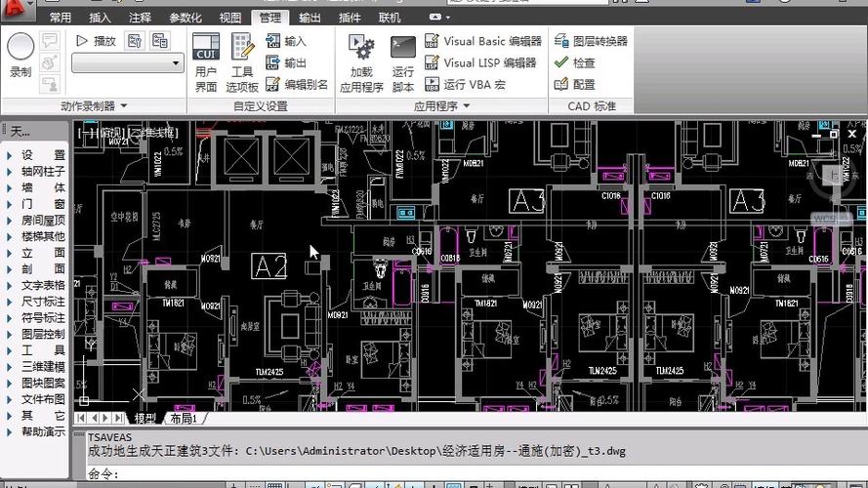
Task: Open the 用户界面 CUI editor
Action: (x=205, y=61)
